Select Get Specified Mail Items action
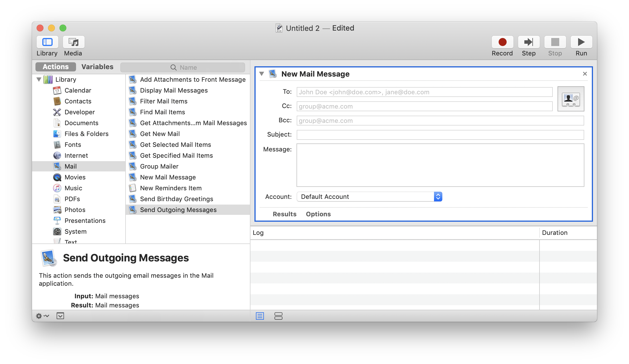 [x=188, y=155]
